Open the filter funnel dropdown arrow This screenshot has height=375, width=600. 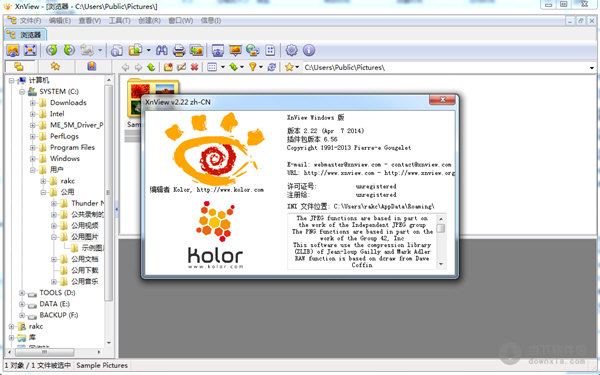[261, 67]
